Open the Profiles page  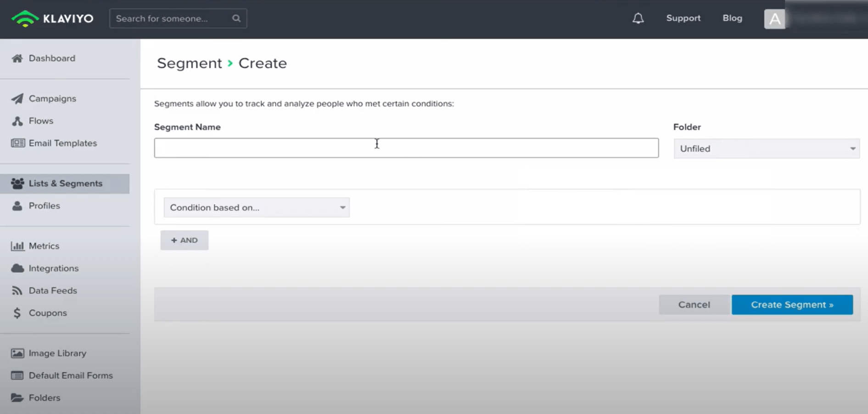click(45, 206)
